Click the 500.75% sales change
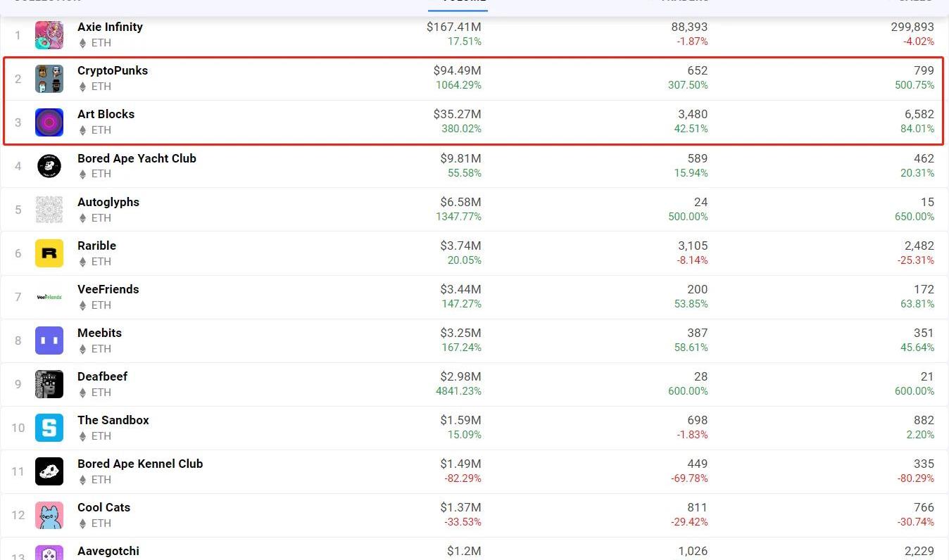 coord(915,85)
